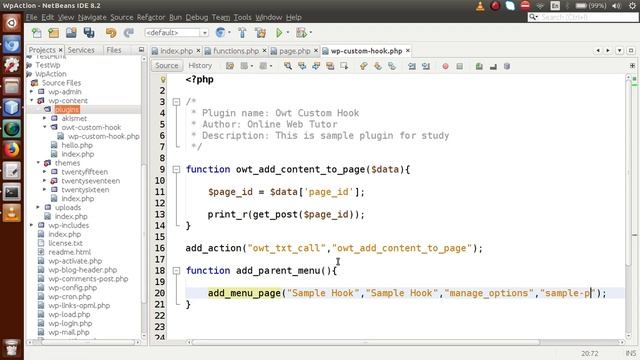Click Previous Bookmark editor icon
This screenshot has height=360, width=640.
point(364,66)
